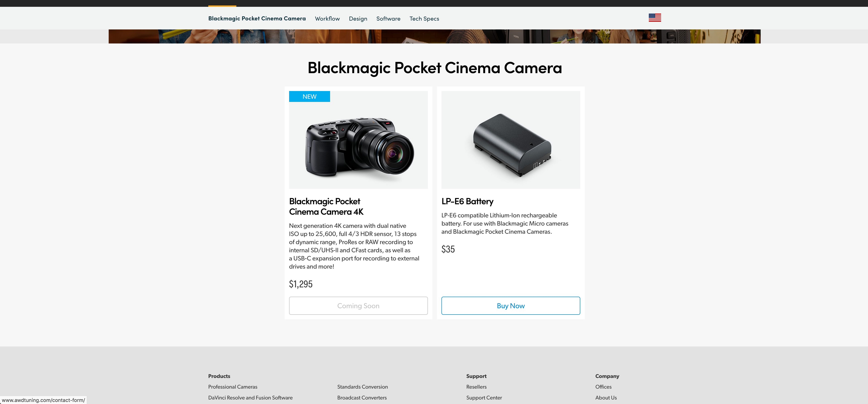The width and height of the screenshot is (868, 404).
Task: Go to the Support Center link
Action: (484, 398)
